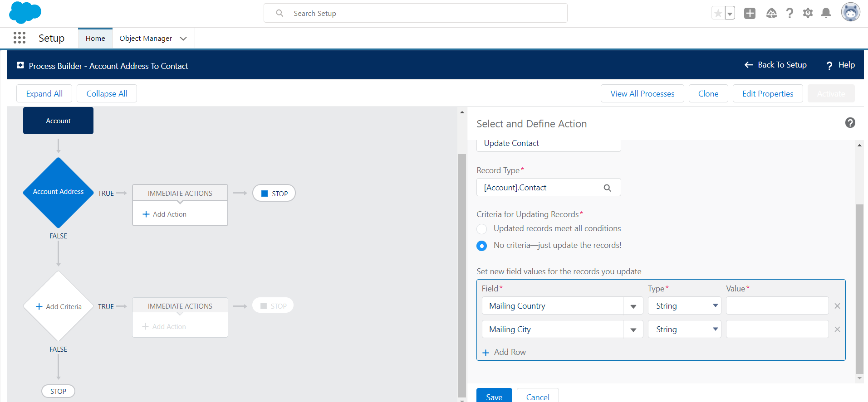
Task: Open the Object Manager tab
Action: tap(146, 39)
